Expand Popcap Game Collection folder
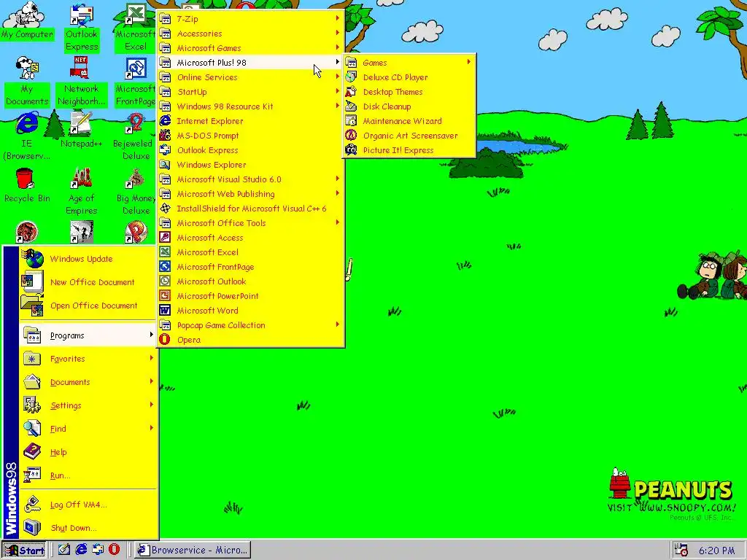The height and width of the screenshot is (560, 747). 251,325
